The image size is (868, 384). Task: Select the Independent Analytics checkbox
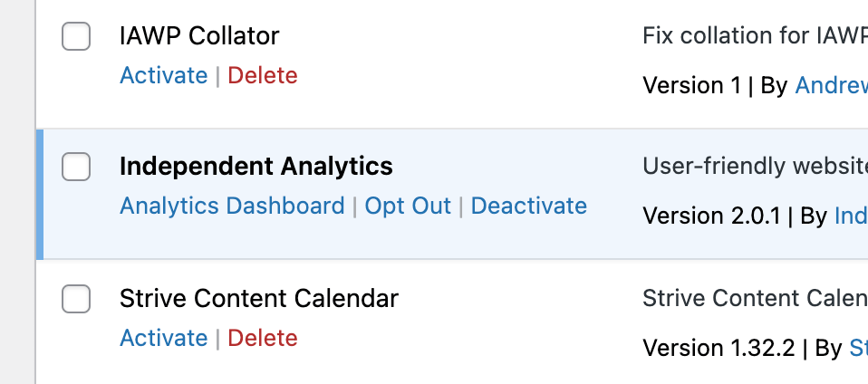coord(76,167)
